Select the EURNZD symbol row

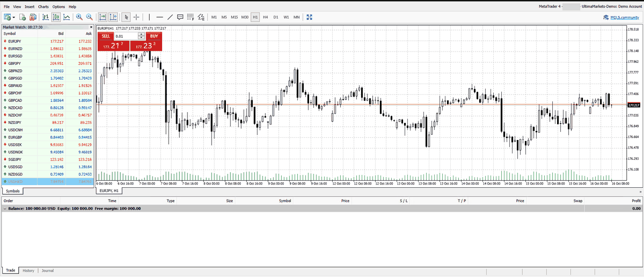[47, 48]
